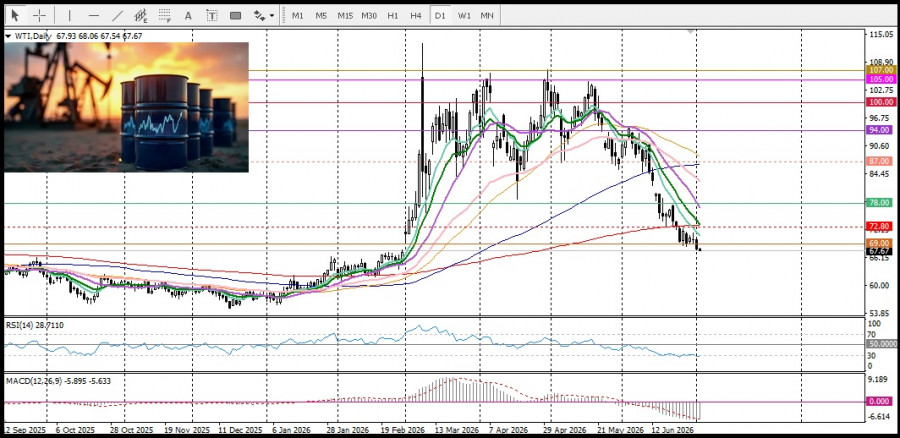
Task: Select the arrows objects tool icon
Action: pos(259,15)
